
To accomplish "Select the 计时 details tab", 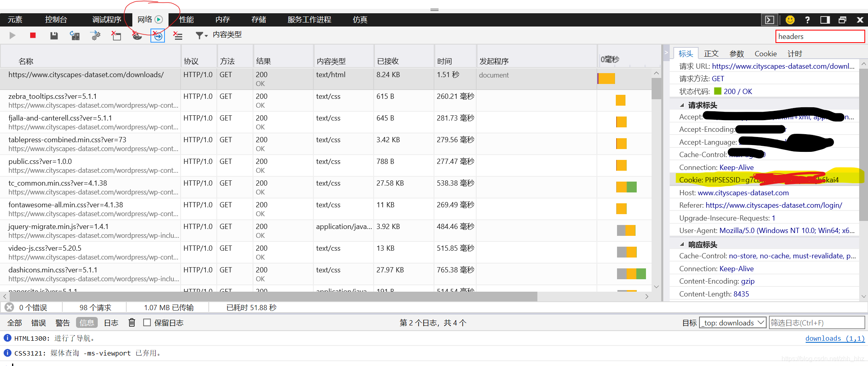I will [x=795, y=53].
